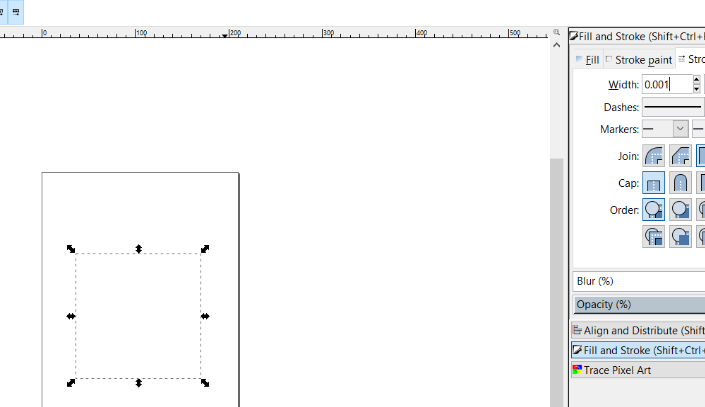
Task: Adjust the Opacity (%) slider
Action: pyautogui.click(x=639, y=304)
